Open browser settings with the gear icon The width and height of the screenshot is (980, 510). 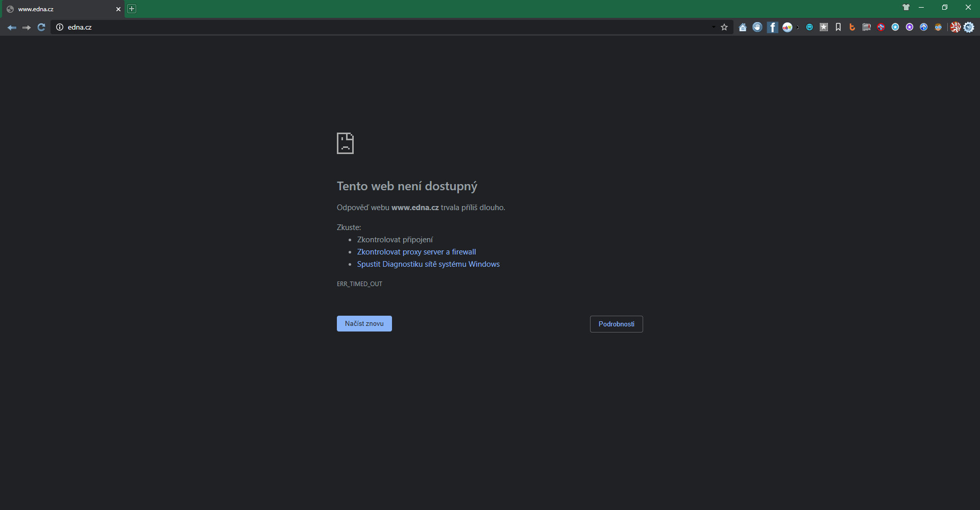click(969, 28)
